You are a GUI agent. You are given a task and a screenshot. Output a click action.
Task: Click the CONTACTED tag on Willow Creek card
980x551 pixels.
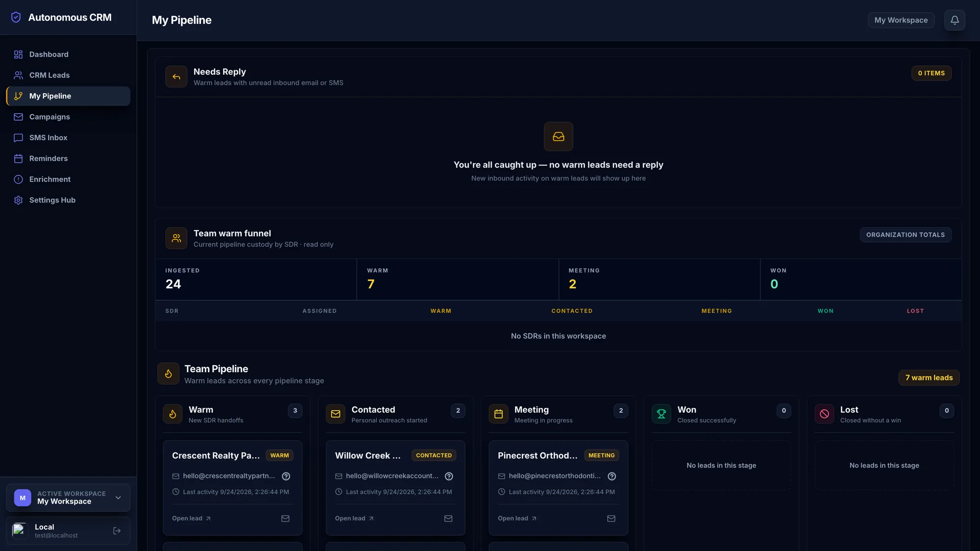coord(434,455)
